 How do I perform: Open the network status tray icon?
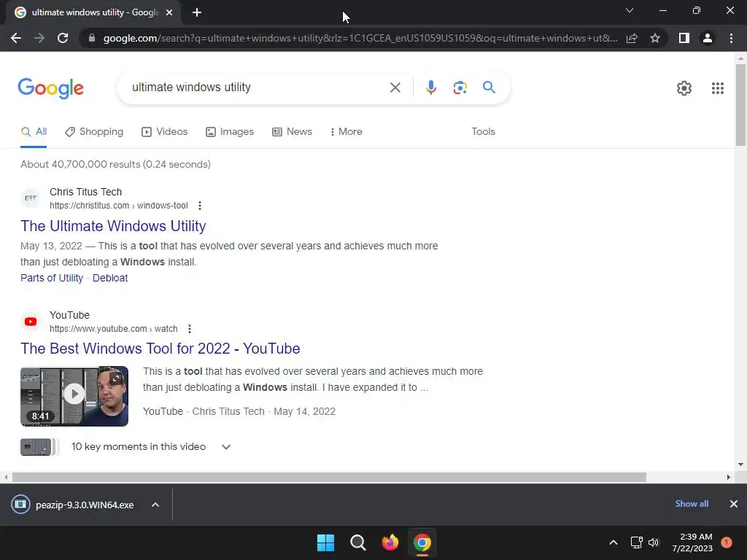click(x=636, y=542)
